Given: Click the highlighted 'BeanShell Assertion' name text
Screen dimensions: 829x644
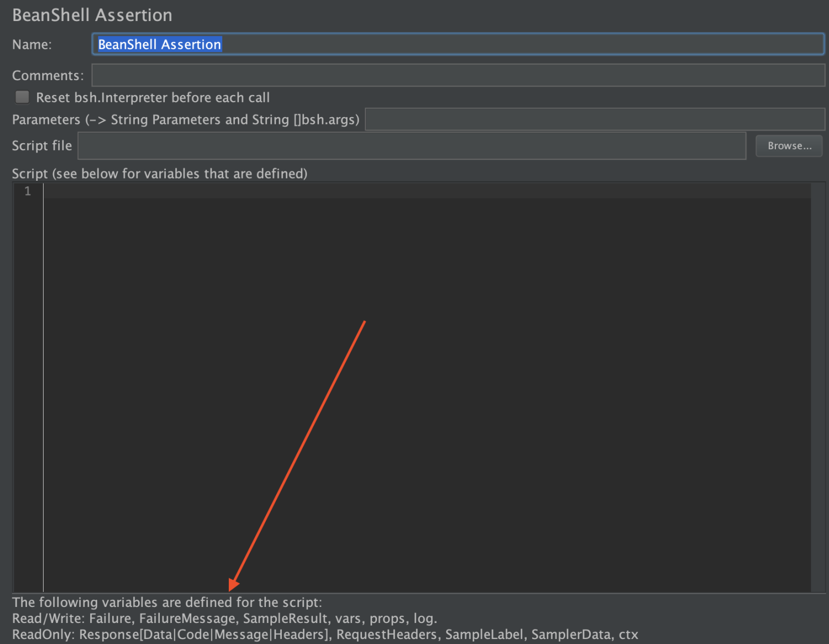Looking at the screenshot, I should click(160, 44).
